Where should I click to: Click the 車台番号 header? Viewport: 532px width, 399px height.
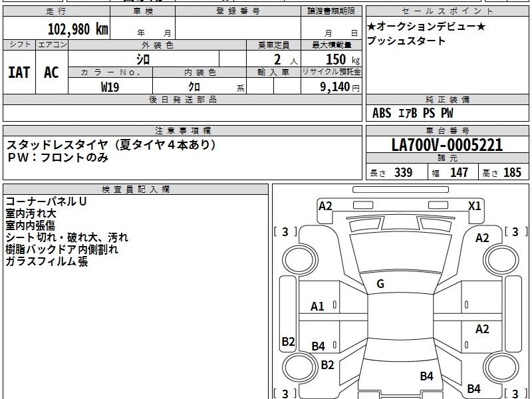pos(447,130)
